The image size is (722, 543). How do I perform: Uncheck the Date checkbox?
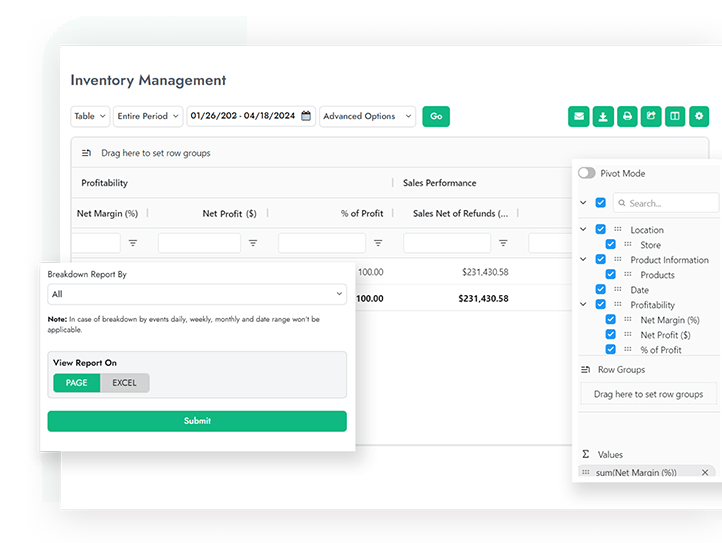coord(600,289)
